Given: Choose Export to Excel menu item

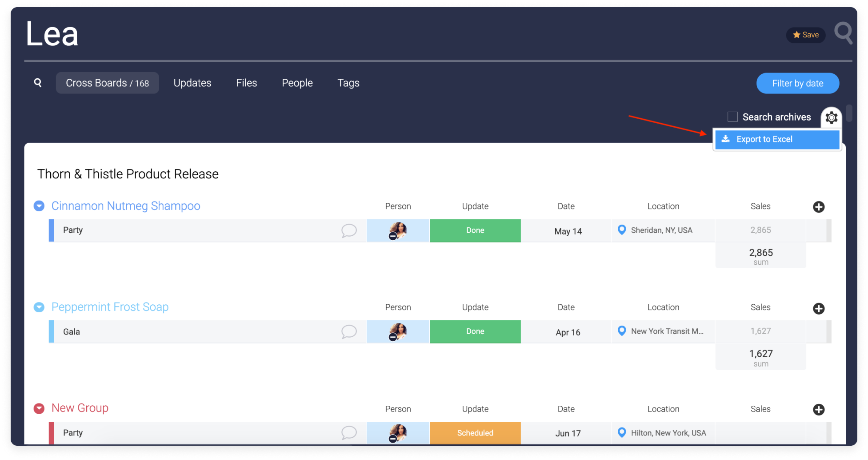Looking at the screenshot, I should 777,139.
